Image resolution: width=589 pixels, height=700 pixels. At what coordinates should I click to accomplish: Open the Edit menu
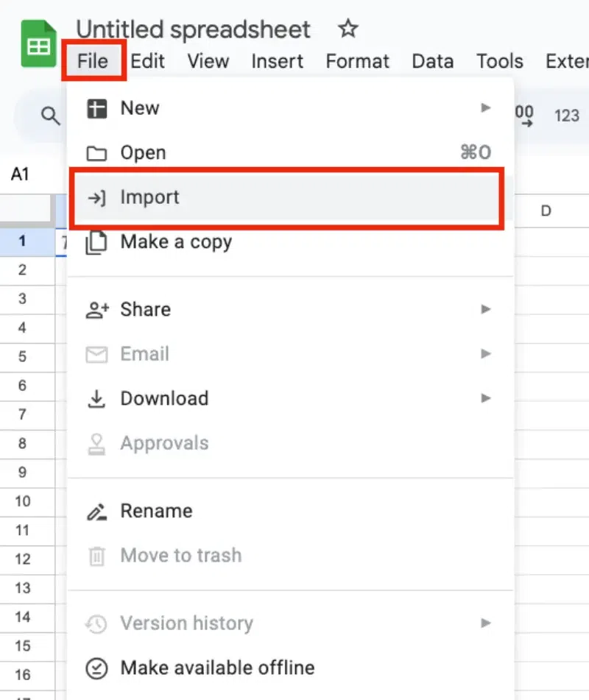click(147, 62)
